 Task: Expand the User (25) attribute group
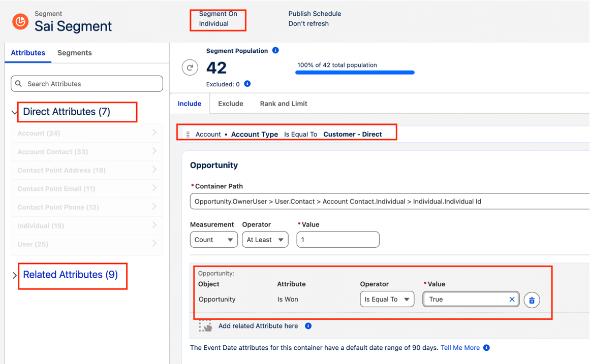click(x=87, y=244)
